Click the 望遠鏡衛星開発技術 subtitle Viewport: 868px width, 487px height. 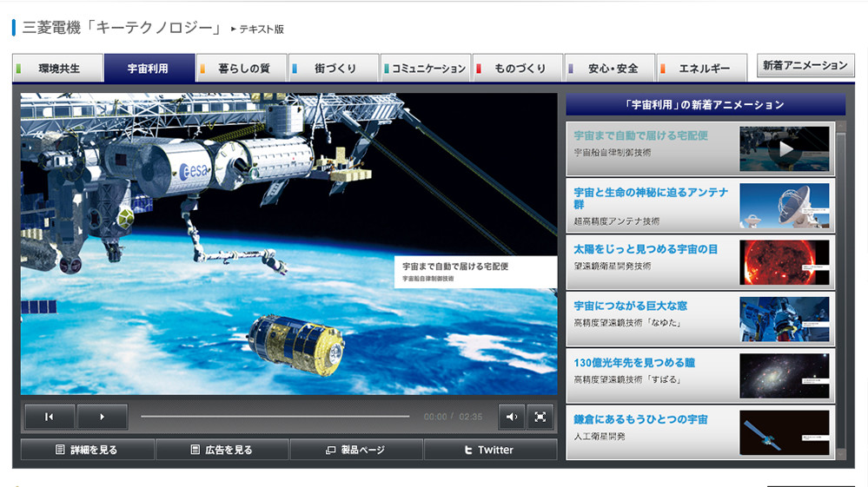pyautogui.click(x=613, y=266)
